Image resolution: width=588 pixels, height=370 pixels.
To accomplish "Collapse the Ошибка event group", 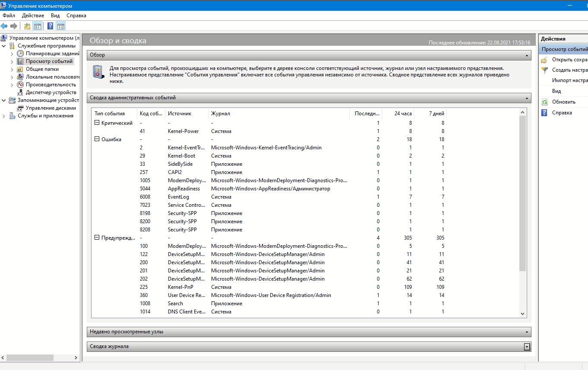I will [97, 139].
